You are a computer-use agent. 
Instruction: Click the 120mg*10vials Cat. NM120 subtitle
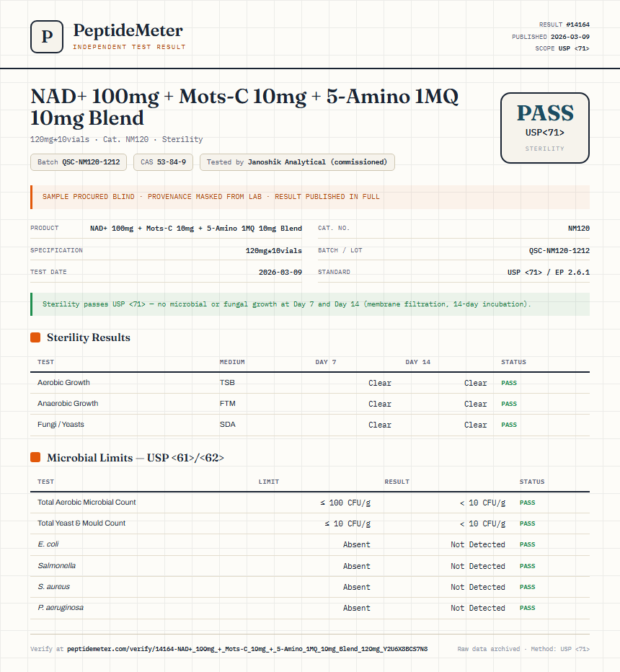tap(116, 139)
